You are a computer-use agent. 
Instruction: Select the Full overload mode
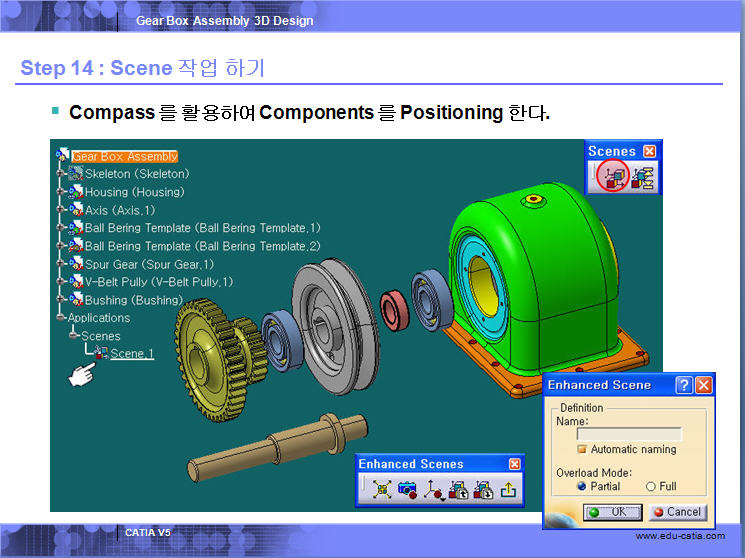[651, 486]
